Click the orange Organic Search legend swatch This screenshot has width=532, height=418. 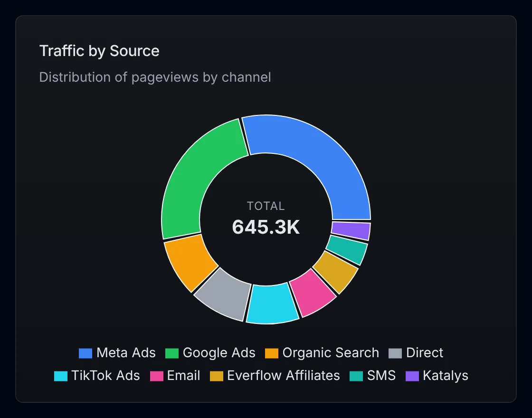click(271, 353)
